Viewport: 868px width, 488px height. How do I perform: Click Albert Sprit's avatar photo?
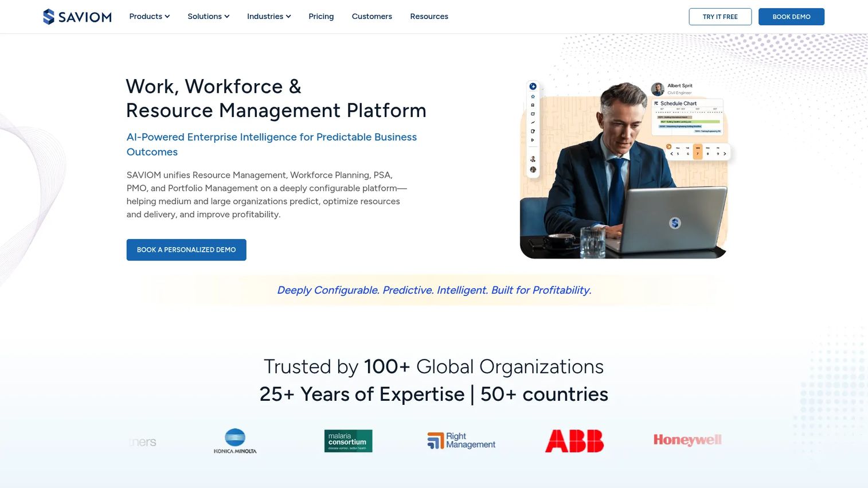point(658,89)
